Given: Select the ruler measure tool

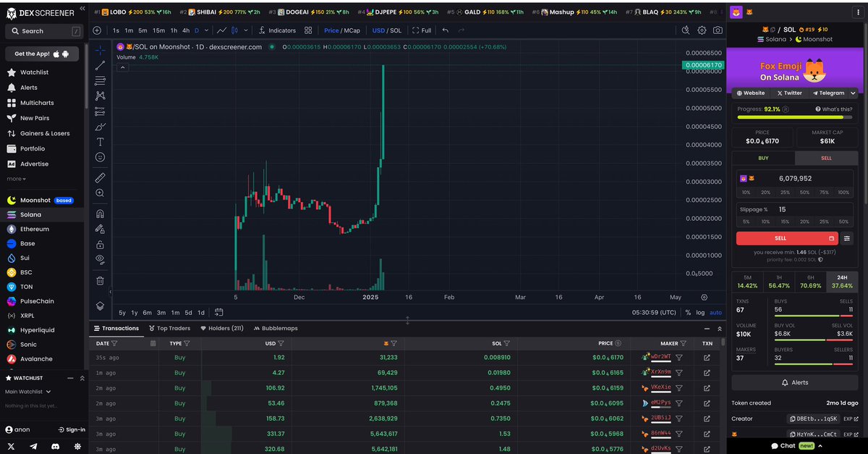Looking at the screenshot, I should tap(100, 177).
